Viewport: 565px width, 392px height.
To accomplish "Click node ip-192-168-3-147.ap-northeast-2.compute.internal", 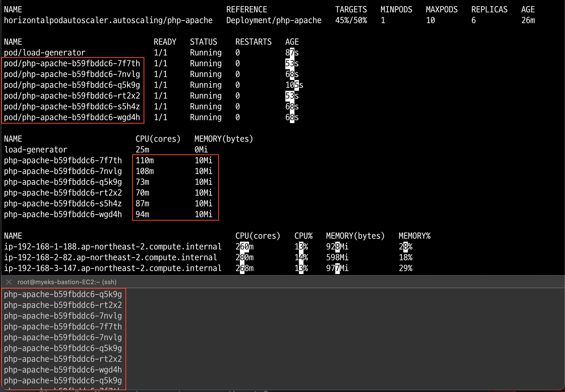I will click(x=113, y=268).
